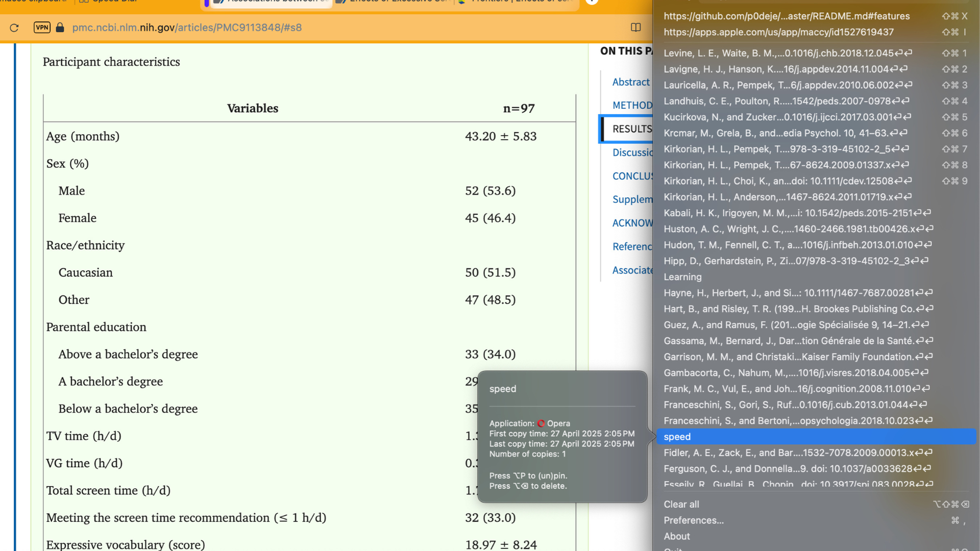
Task: Open the RESULTS section link
Action: tap(633, 129)
